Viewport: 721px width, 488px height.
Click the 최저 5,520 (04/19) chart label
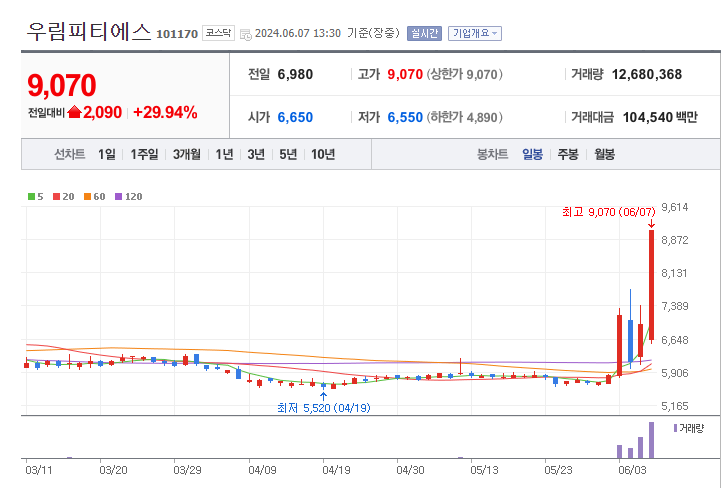click(x=324, y=408)
